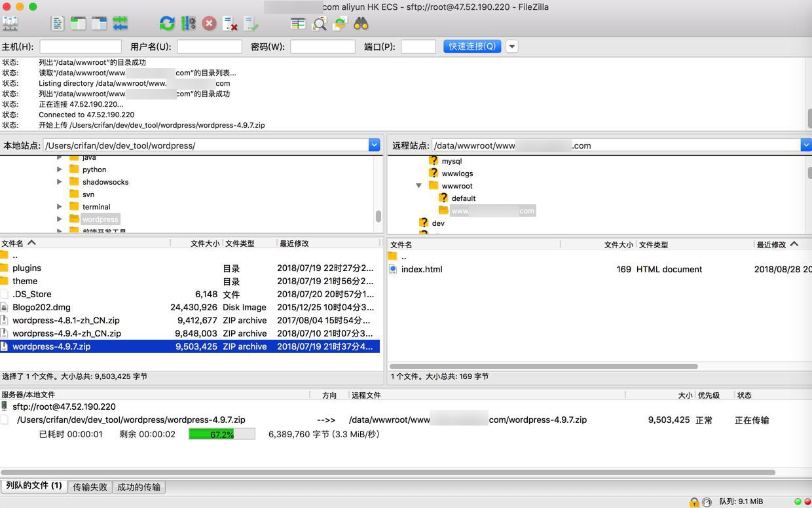The image size is (812, 508).
Task: Collapse the wwwroot folder in remote tree
Action: [x=419, y=186]
